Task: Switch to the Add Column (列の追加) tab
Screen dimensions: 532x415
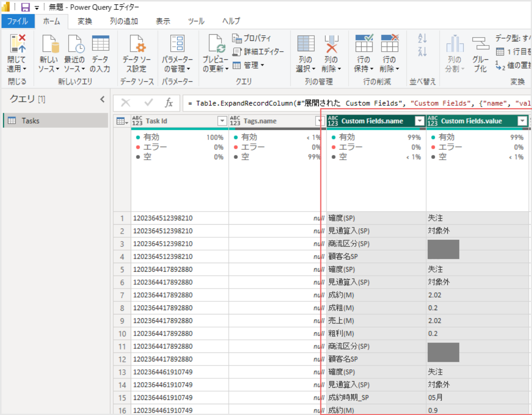Action: coord(124,21)
